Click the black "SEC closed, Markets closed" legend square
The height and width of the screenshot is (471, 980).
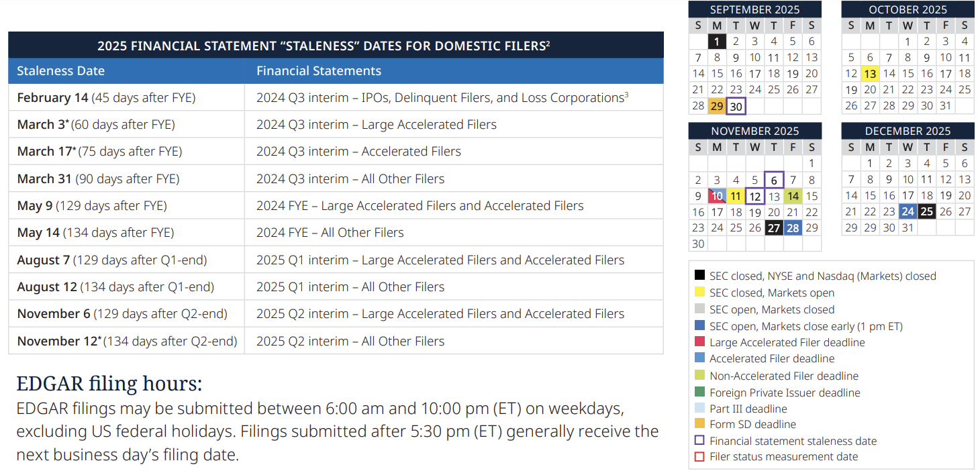coord(698,275)
